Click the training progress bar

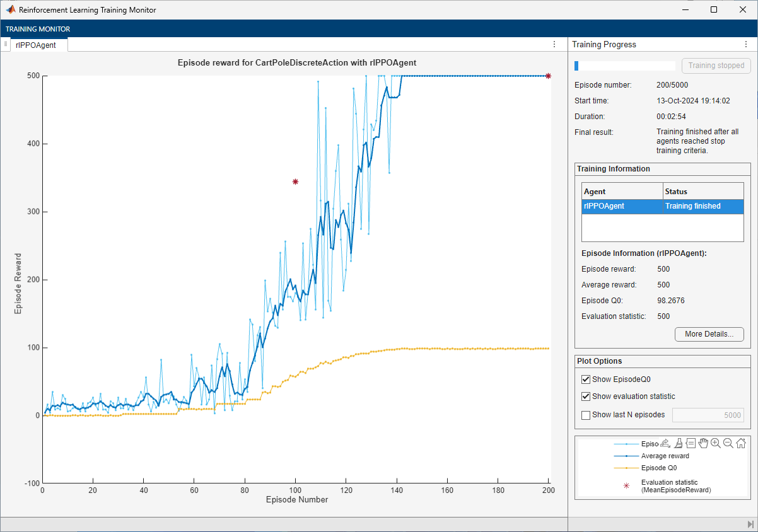tap(624, 66)
